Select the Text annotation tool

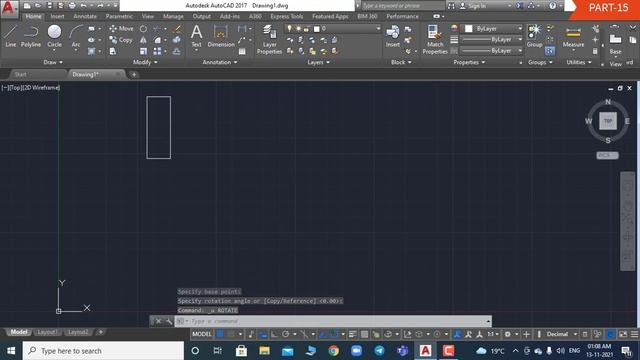(196, 36)
